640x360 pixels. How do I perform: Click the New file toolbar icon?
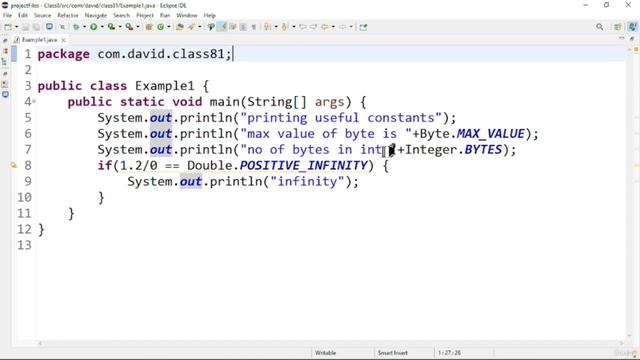(8, 27)
